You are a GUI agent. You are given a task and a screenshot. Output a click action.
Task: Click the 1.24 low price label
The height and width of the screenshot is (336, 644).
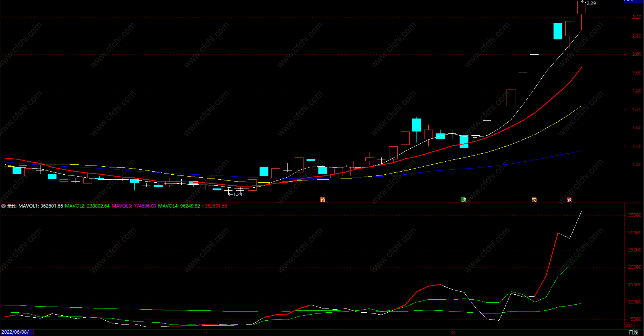click(x=238, y=194)
